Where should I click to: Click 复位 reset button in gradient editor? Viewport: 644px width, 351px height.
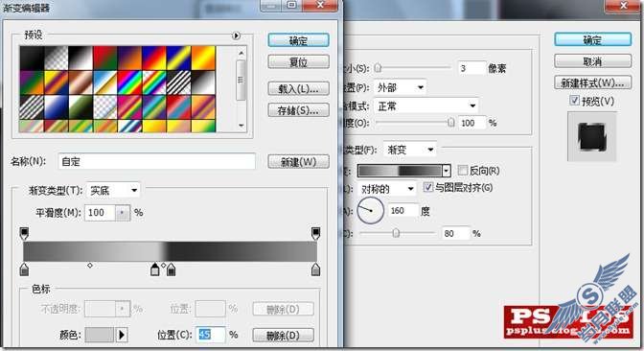299,62
